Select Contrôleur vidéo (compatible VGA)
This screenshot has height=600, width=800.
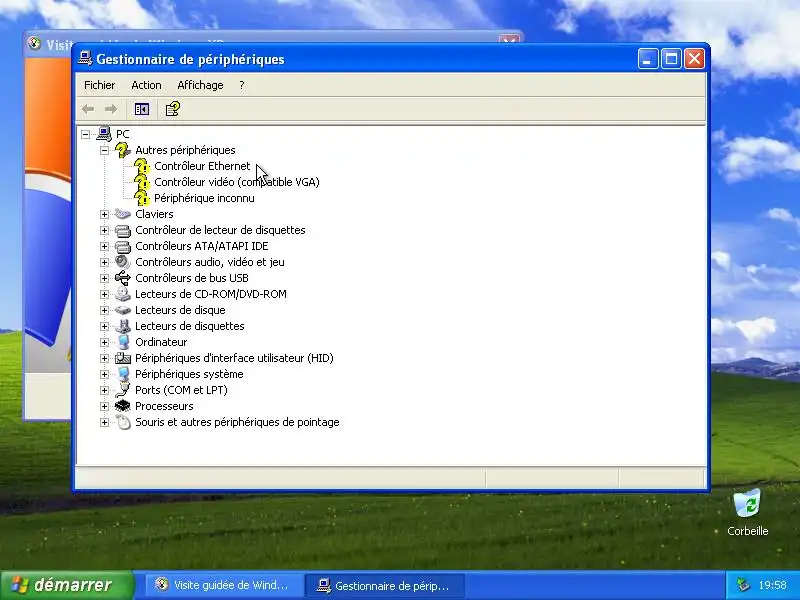pos(237,182)
